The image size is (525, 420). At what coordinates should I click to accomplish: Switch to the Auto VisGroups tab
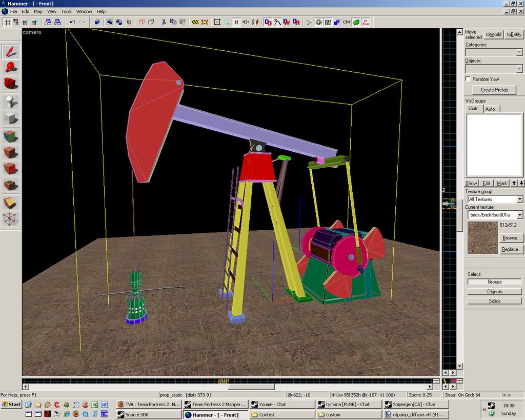[490, 109]
